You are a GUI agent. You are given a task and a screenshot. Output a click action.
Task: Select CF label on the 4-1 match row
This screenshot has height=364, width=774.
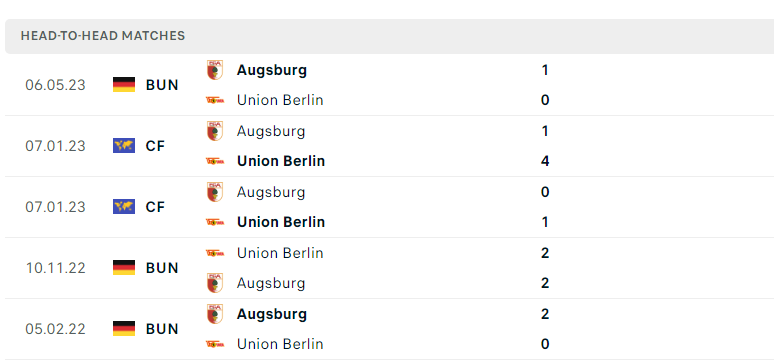point(155,146)
